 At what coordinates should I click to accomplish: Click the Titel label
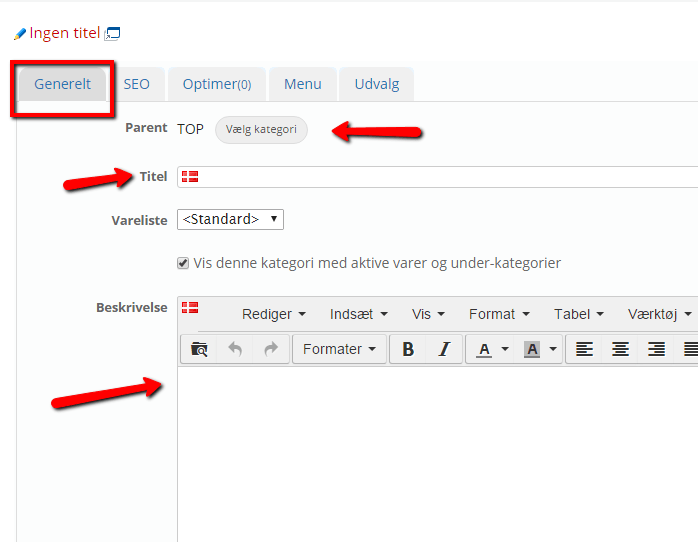click(x=154, y=177)
